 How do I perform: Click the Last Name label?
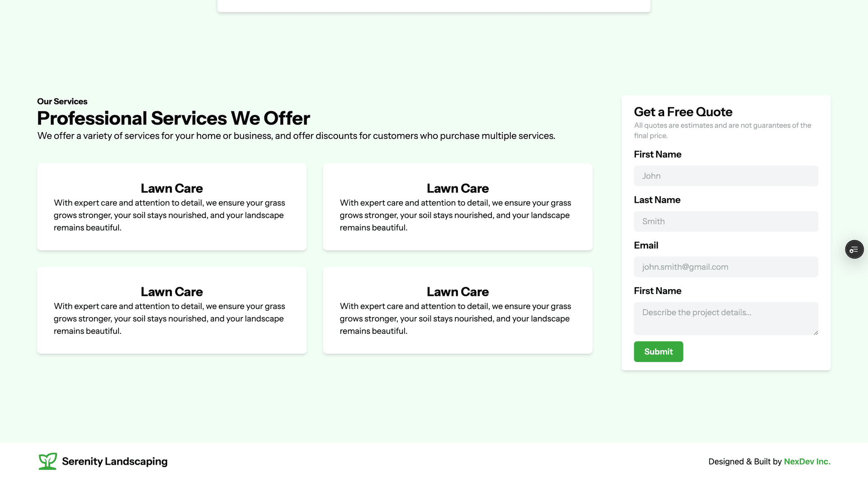pyautogui.click(x=657, y=200)
